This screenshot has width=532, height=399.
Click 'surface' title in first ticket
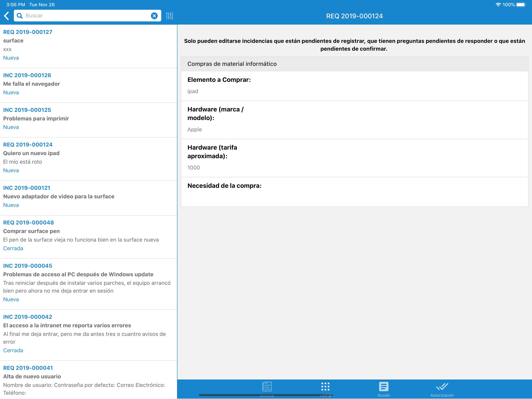tap(13, 41)
